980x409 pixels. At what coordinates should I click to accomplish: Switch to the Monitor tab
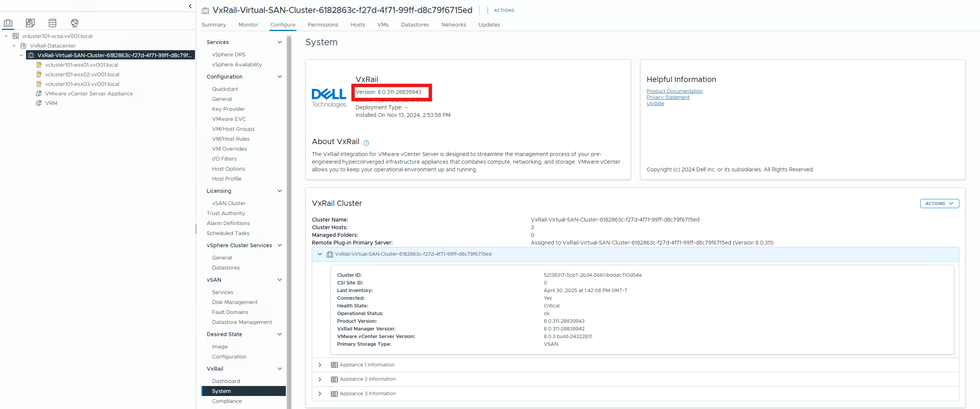click(248, 25)
